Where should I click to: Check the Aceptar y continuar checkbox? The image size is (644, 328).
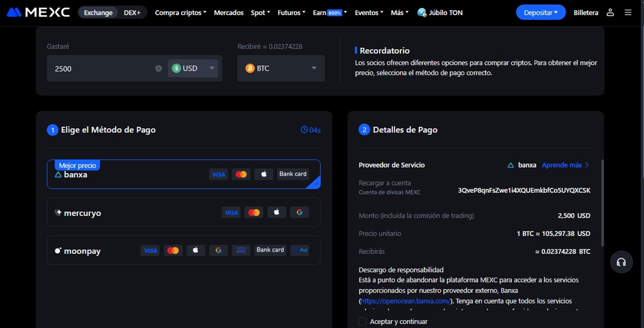point(363,321)
